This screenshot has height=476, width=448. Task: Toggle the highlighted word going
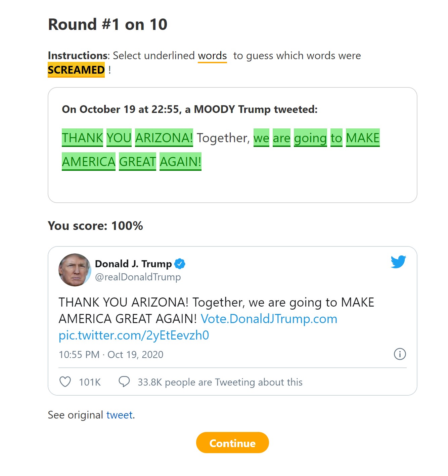tap(310, 138)
